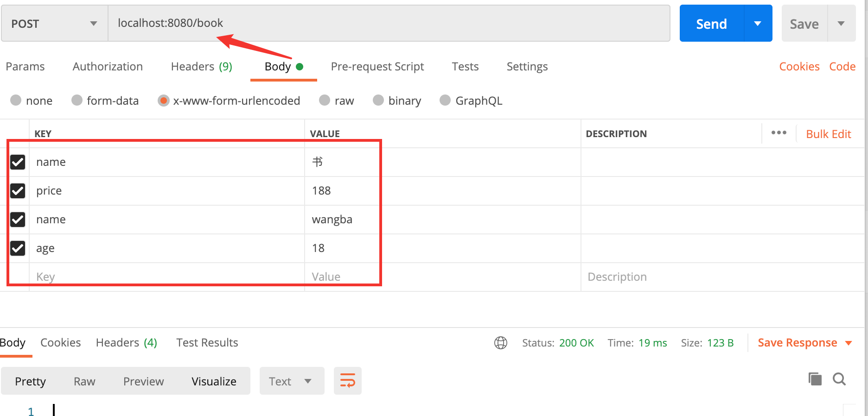Select the raw body type radio button
Image resolution: width=868 pixels, height=416 pixels.
[325, 101]
